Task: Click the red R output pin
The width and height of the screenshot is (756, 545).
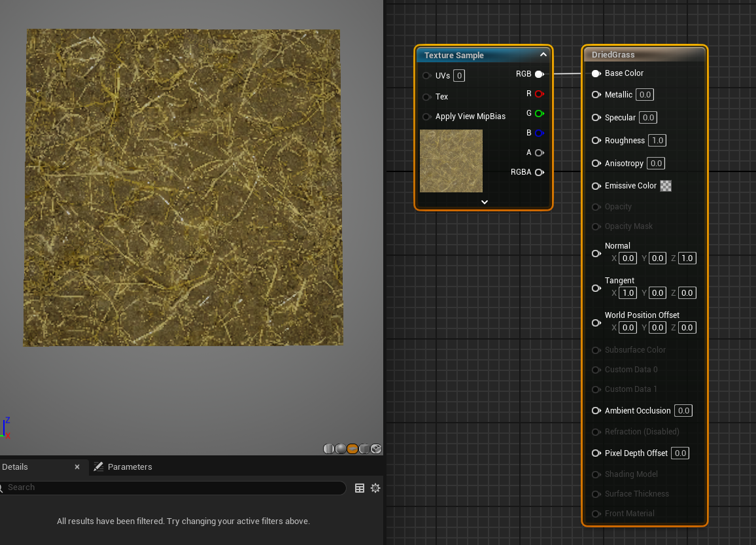Action: [x=539, y=94]
